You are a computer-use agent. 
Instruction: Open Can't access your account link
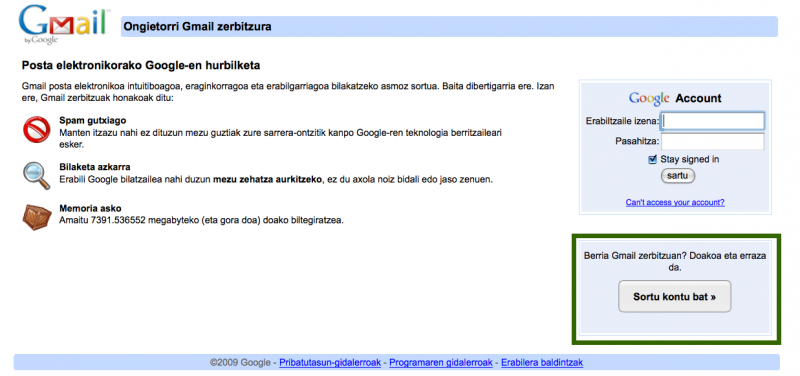coord(675,203)
